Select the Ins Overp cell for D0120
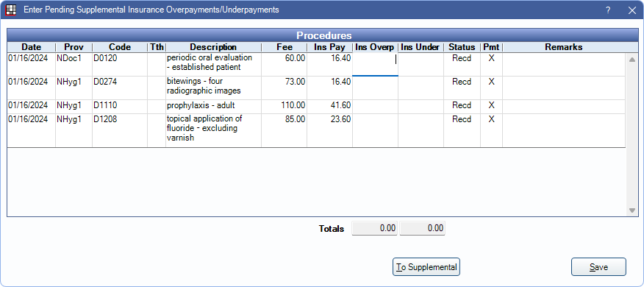This screenshot has width=644, height=287. (375, 64)
